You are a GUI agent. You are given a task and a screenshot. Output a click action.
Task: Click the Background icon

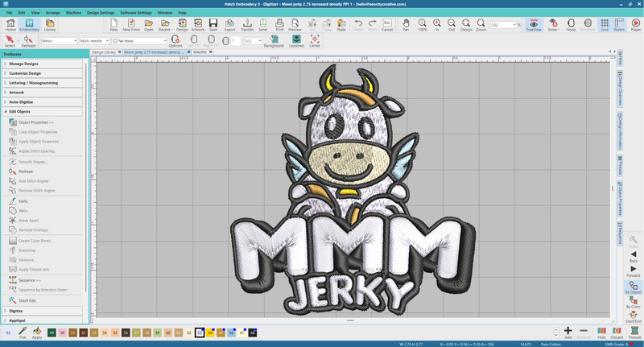274,41
